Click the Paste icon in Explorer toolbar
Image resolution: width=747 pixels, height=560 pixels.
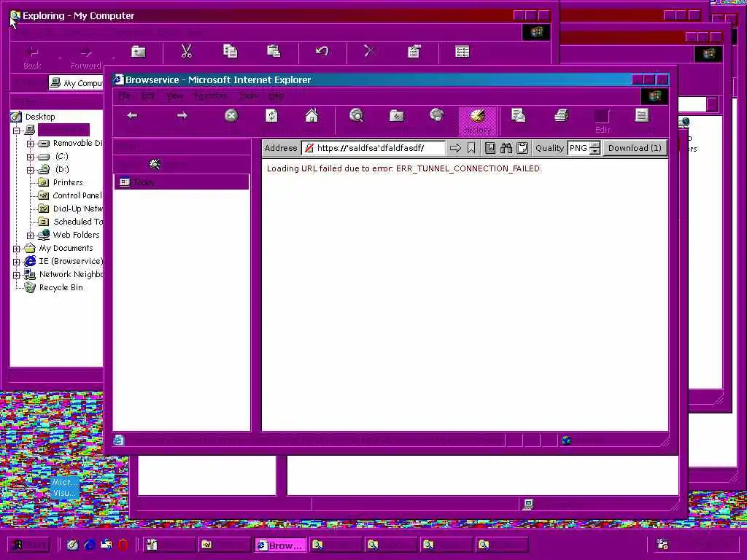click(274, 51)
